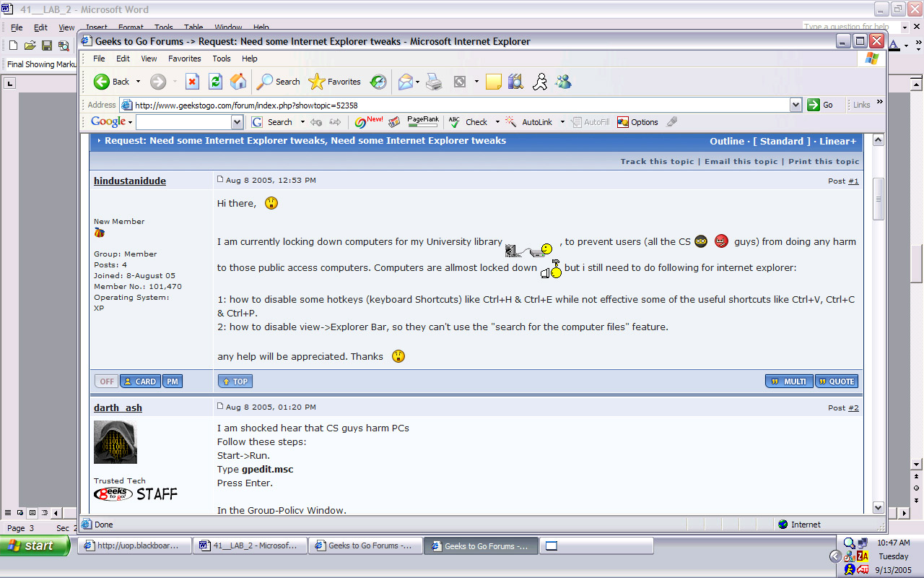Click the two-people Messenger icon
The image size is (924, 578).
(x=563, y=82)
